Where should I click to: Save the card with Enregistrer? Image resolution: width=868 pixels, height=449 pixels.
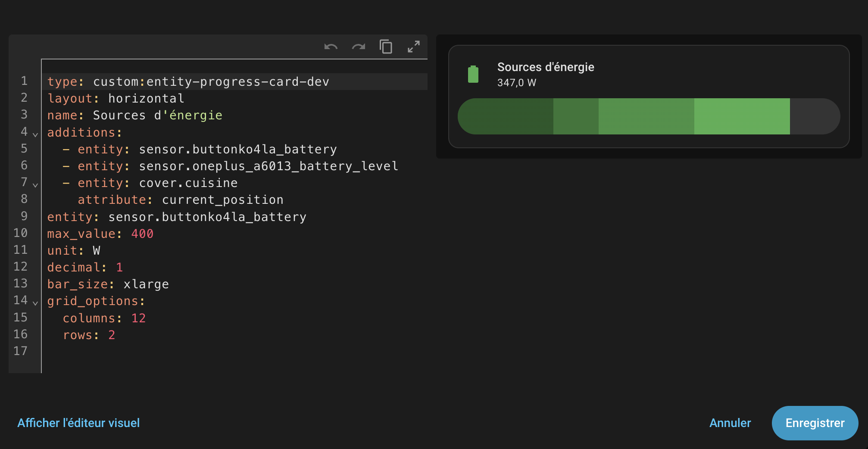tap(815, 423)
